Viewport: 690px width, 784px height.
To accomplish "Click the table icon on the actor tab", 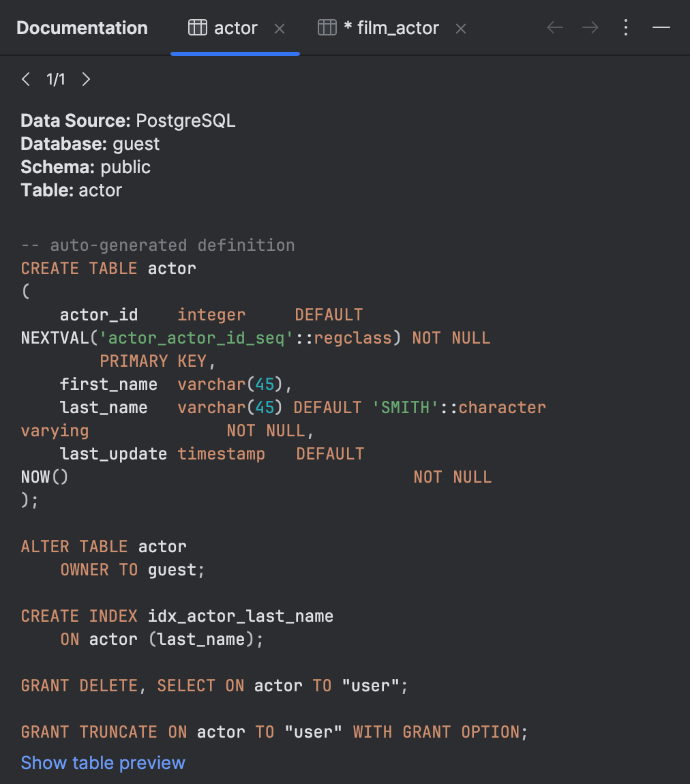I will (x=197, y=27).
